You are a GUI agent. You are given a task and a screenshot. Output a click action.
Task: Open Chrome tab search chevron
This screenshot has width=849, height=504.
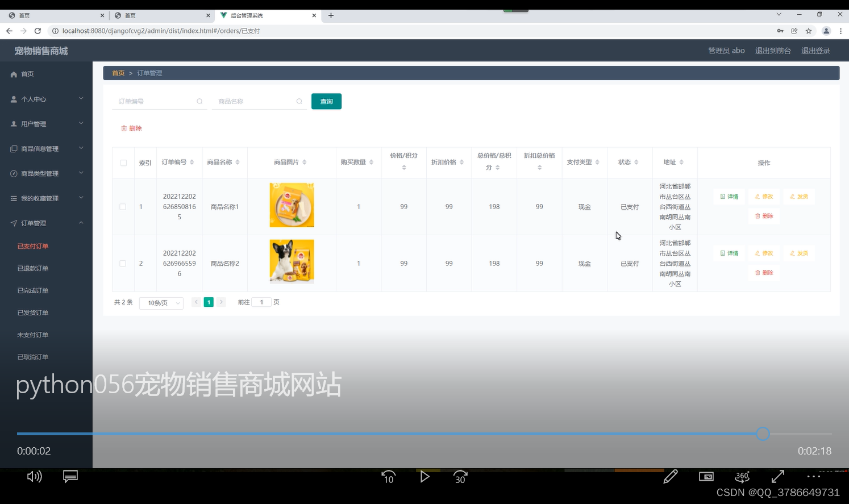(779, 14)
